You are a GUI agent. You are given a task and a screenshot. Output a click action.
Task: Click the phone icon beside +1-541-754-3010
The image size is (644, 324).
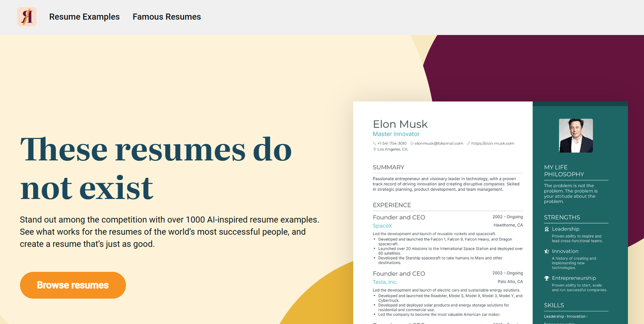pos(375,143)
